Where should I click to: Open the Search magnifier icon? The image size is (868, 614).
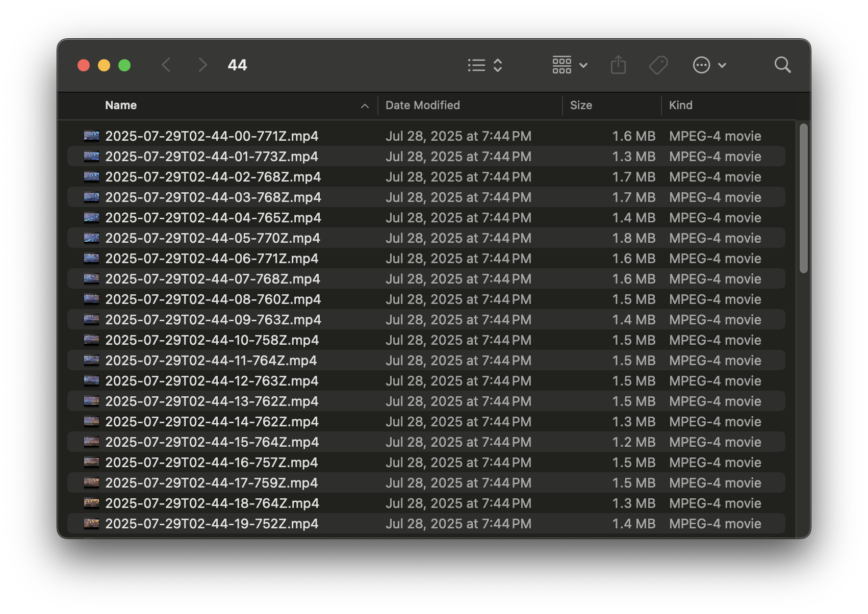click(x=782, y=65)
